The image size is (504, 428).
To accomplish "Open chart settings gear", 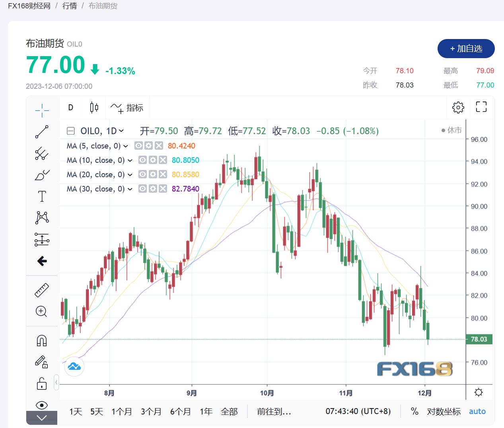I will coord(458,107).
